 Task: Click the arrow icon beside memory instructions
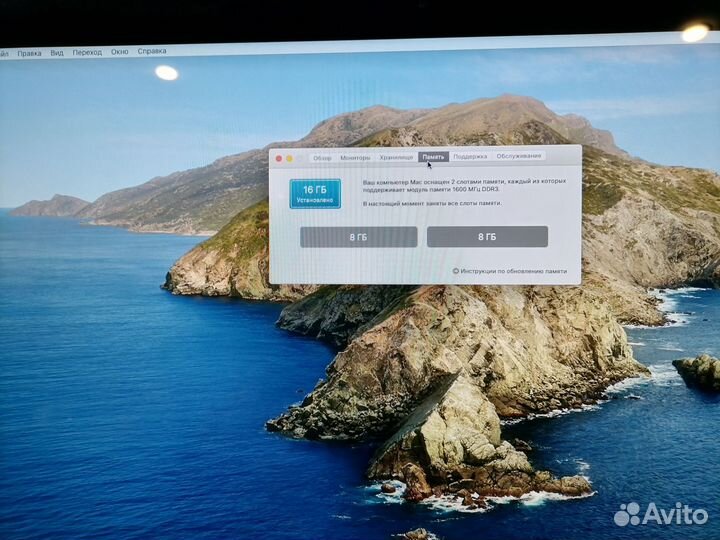pos(456,271)
